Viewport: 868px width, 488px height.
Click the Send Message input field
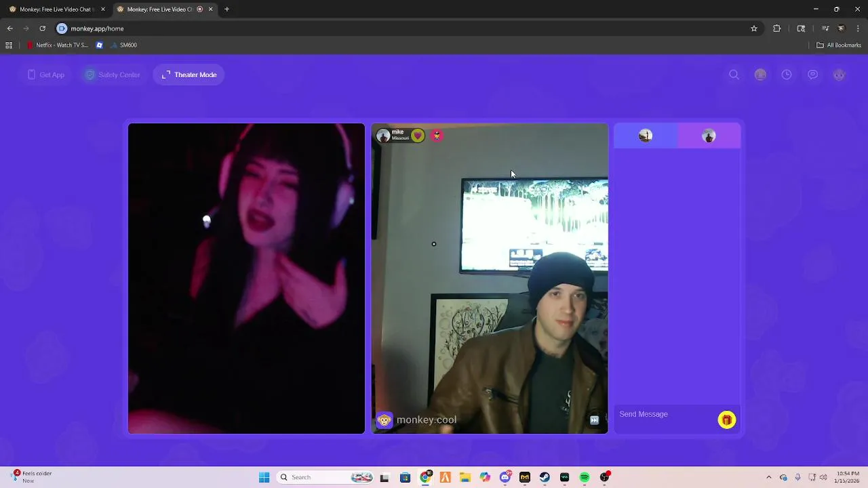665,414
